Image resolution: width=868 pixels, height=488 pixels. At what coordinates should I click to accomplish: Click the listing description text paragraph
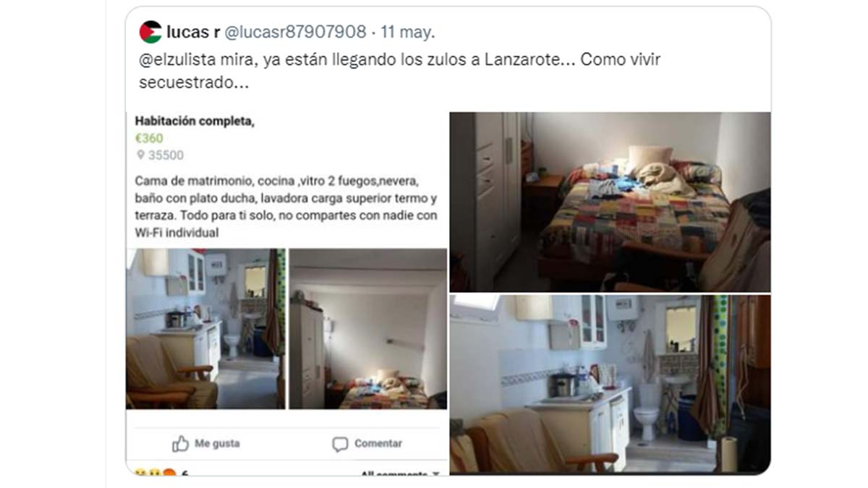coord(286,206)
